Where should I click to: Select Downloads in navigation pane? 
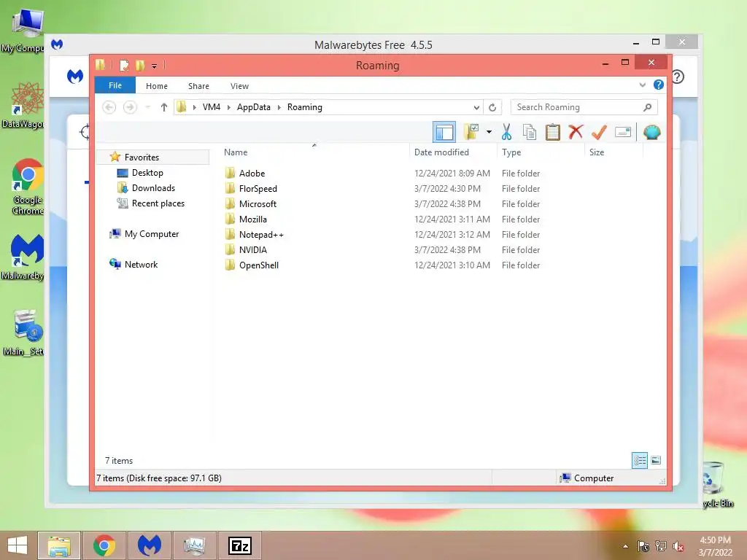(153, 187)
